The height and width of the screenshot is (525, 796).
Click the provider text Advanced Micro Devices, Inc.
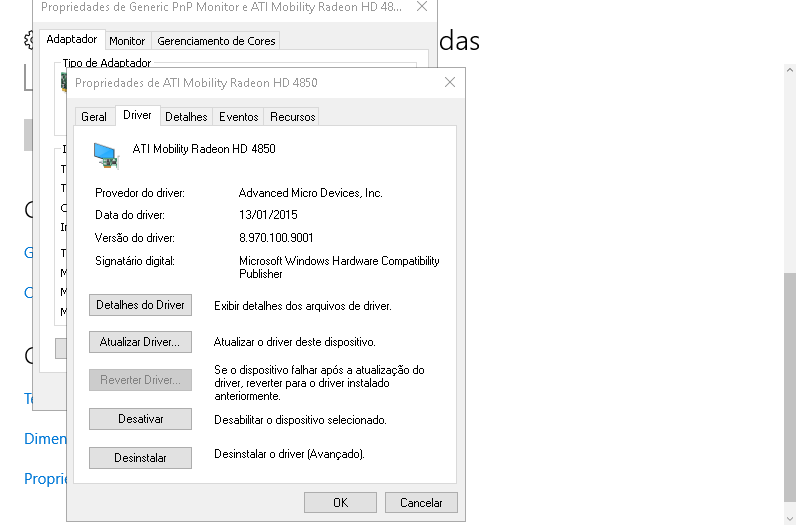click(x=311, y=193)
